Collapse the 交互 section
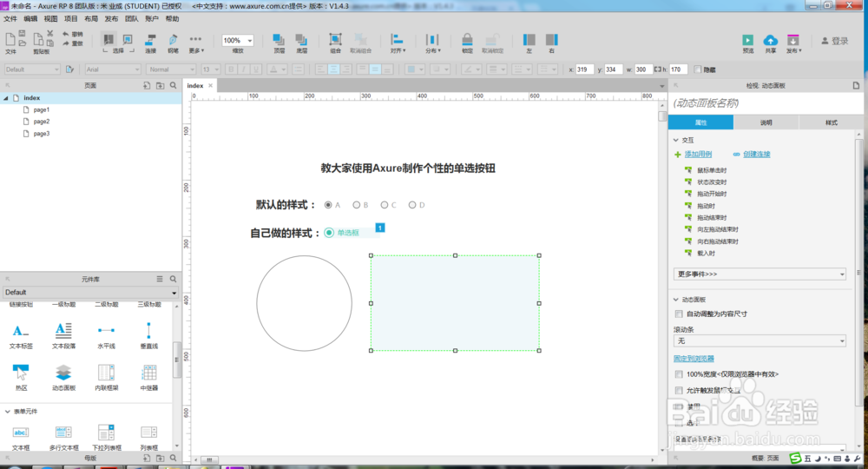Screen dimensions: 868x469 pos(676,140)
